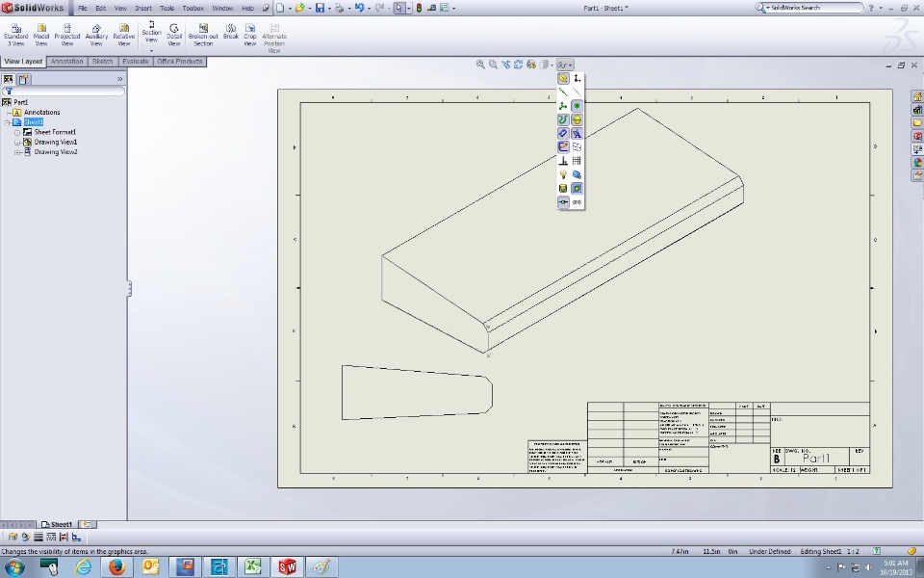The height and width of the screenshot is (578, 924).
Task: Click the Line Style icon in bottom toolbar
Action: (51, 537)
